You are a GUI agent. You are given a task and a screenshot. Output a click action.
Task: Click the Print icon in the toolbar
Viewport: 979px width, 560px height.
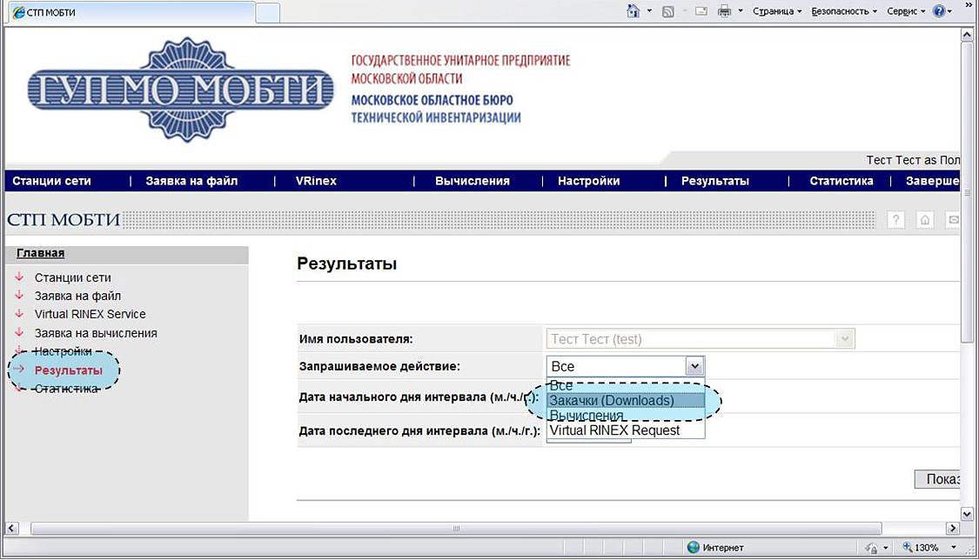tap(724, 11)
